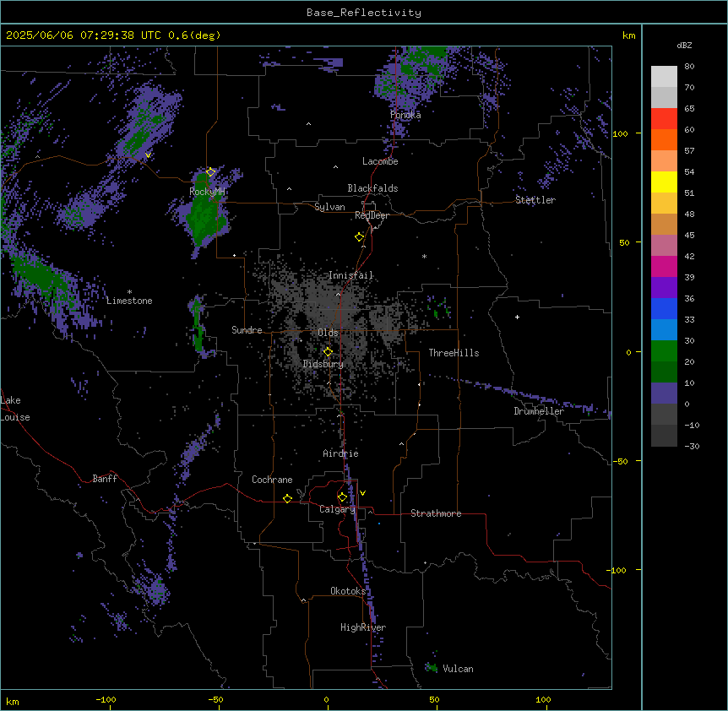Click the RockyMH label
Image resolution: width=728 pixels, height=711 pixels.
[207, 192]
